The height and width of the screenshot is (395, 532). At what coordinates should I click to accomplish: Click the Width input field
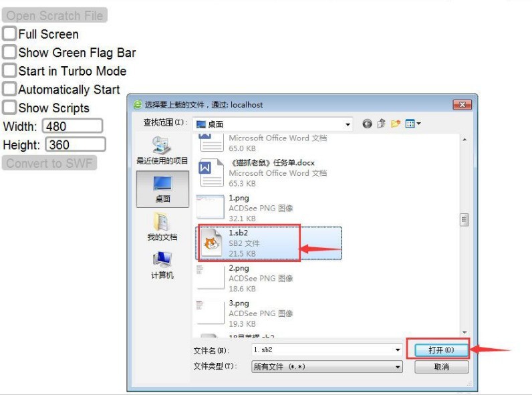[72, 126]
